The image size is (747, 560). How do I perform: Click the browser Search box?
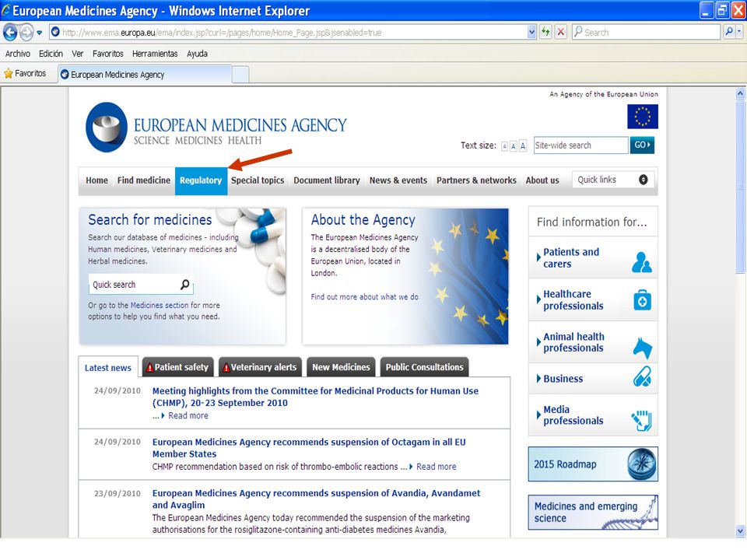pos(646,33)
